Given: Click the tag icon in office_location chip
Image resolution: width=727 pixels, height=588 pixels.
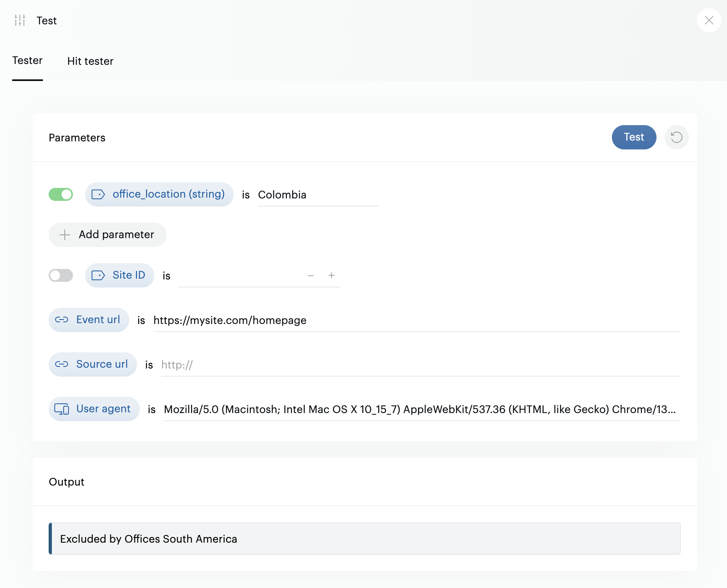Looking at the screenshot, I should click(x=98, y=194).
